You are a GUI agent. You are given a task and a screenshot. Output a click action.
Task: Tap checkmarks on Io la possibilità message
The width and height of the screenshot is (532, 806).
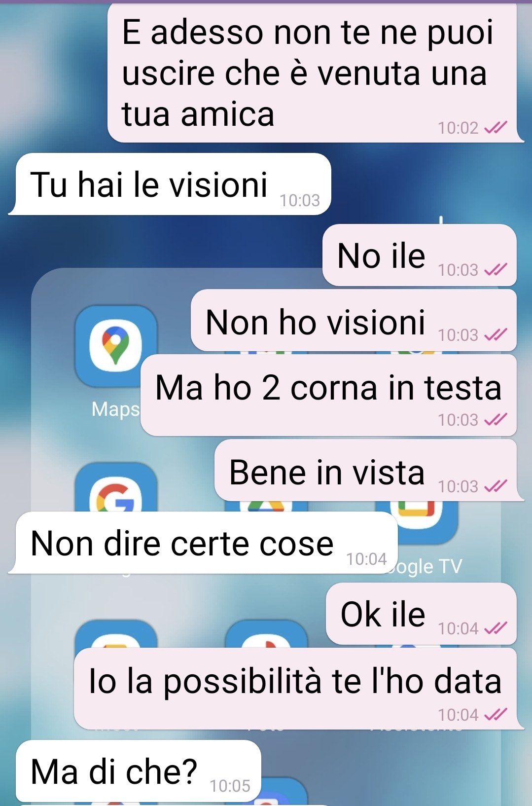pos(496,715)
